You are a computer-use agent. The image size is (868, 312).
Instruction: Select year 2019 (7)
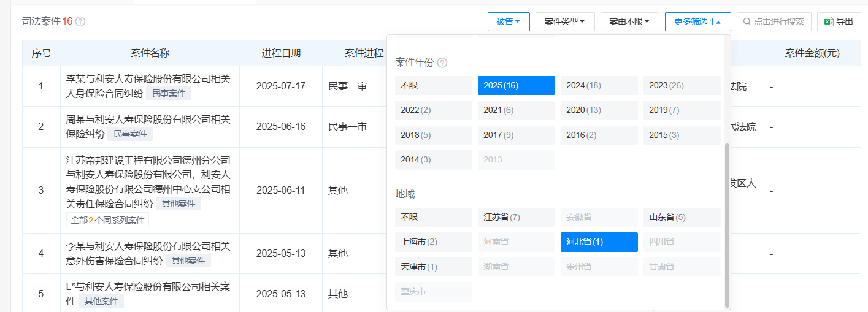coord(682,110)
